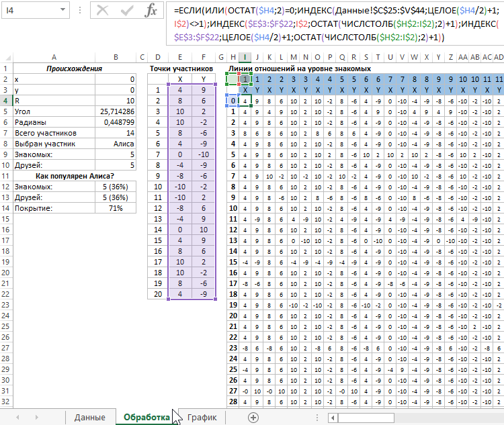Image resolution: width=504 pixels, height=425 pixels.
Task: Select row 12 header
Action: click(x=6, y=187)
